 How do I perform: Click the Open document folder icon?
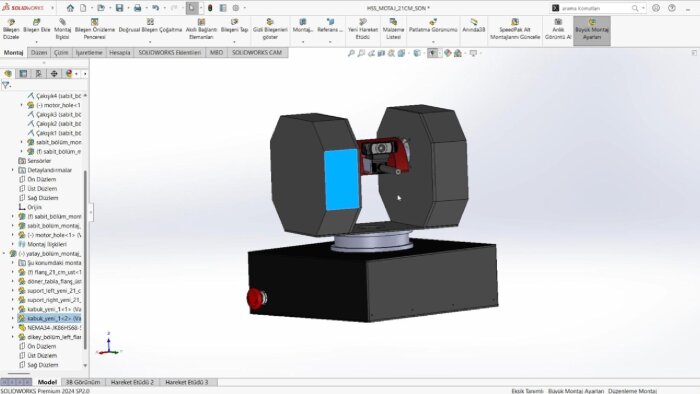101,8
